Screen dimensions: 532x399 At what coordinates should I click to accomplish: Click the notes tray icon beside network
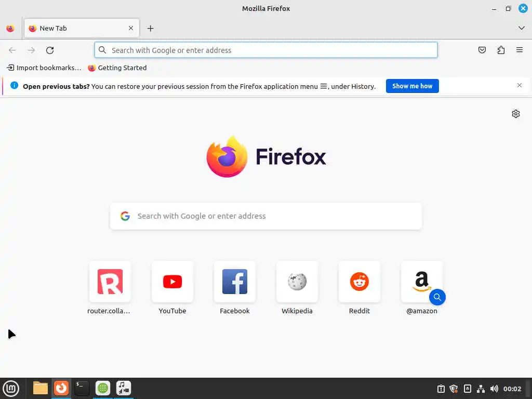(x=467, y=389)
